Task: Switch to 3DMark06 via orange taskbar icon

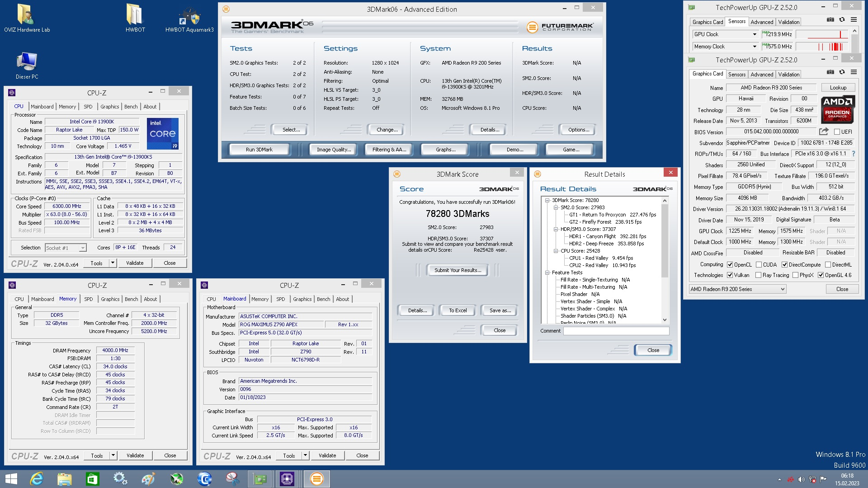Action: click(x=316, y=479)
